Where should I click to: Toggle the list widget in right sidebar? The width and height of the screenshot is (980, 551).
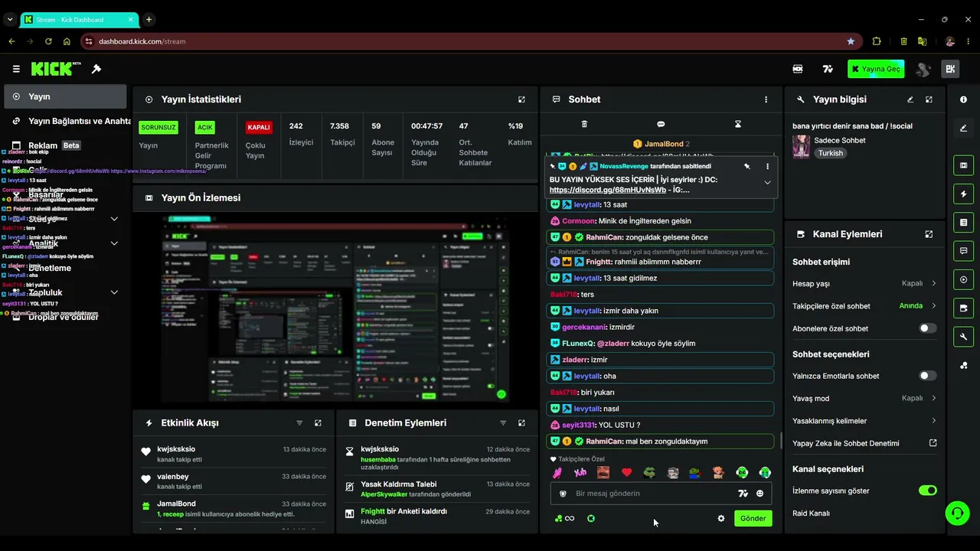[963, 222]
